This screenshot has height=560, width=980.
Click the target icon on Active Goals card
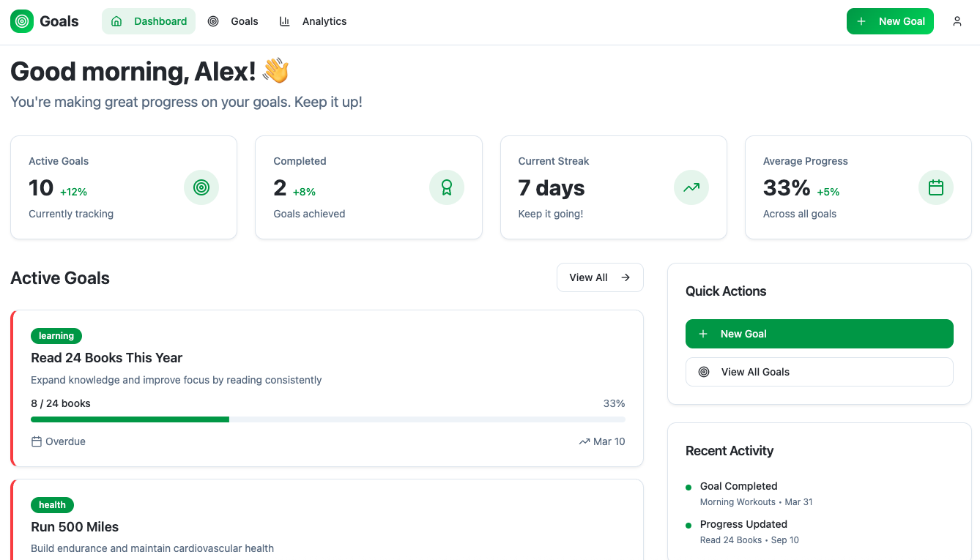[201, 187]
